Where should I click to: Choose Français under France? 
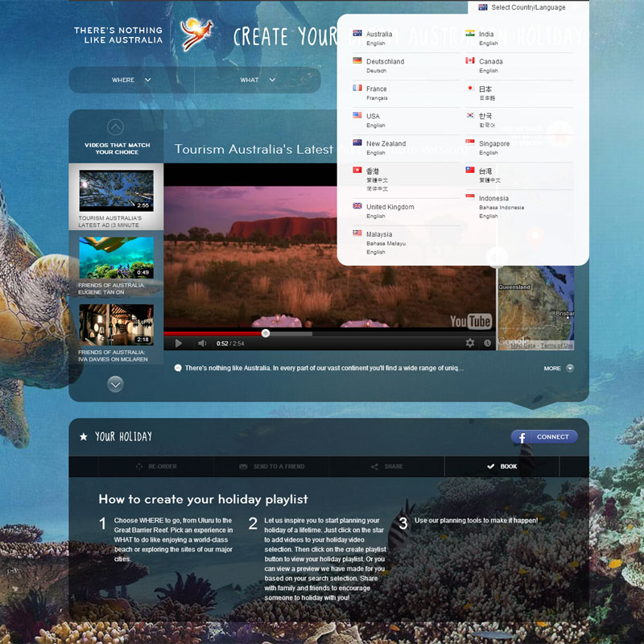pyautogui.click(x=377, y=98)
